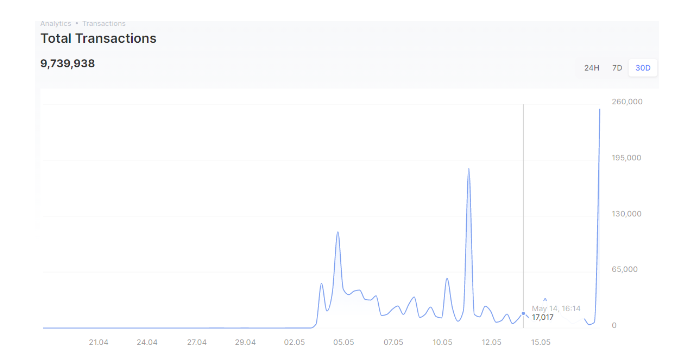Click the small caret above the tooltip
Viewport: 684px width, 362px height.
point(545,300)
